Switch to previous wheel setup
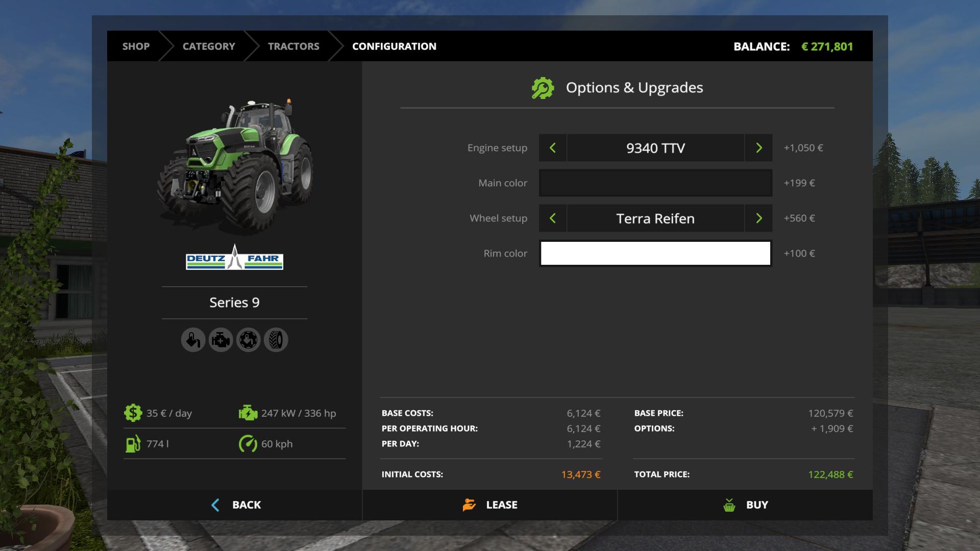 [x=553, y=218]
